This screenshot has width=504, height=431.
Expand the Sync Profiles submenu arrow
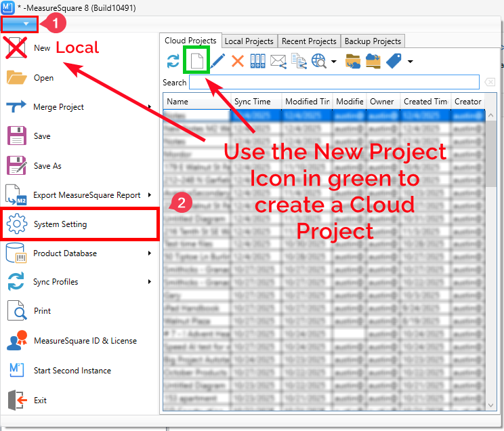150,281
